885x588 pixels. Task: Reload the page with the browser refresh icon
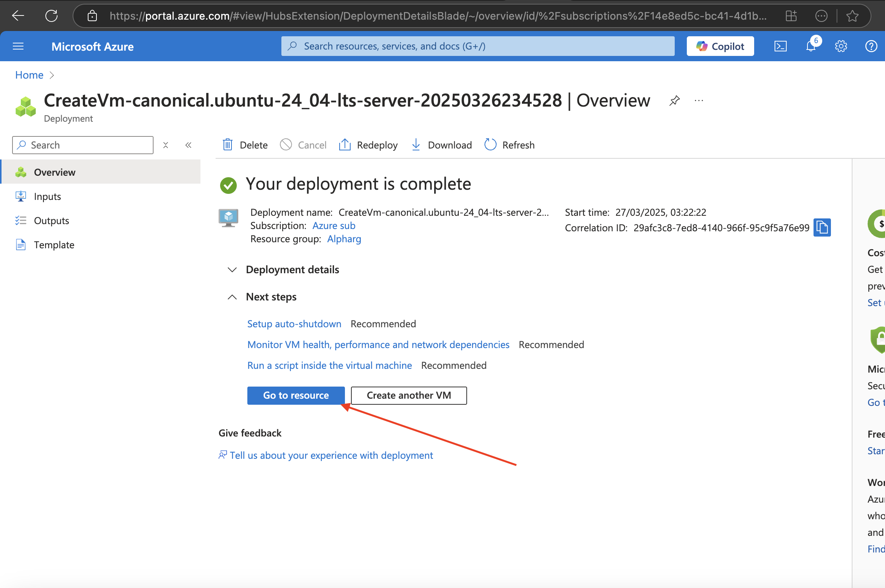[x=51, y=15]
